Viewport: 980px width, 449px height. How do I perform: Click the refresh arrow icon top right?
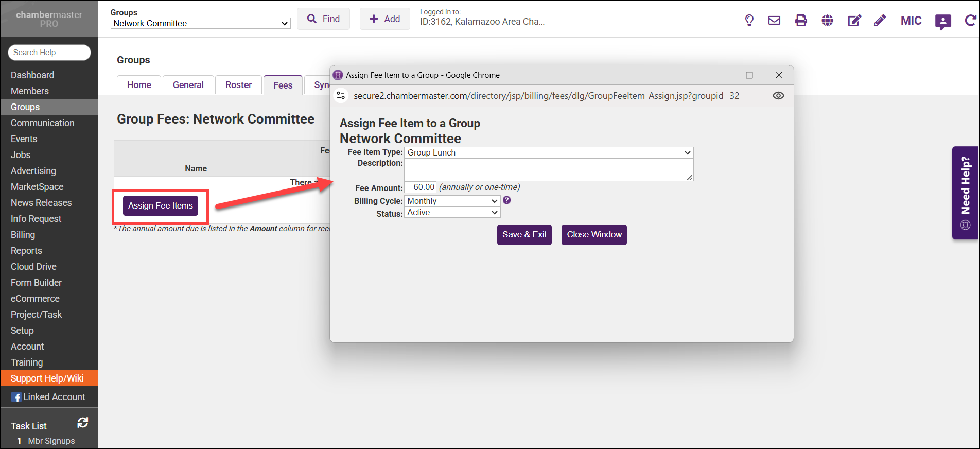click(x=970, y=21)
